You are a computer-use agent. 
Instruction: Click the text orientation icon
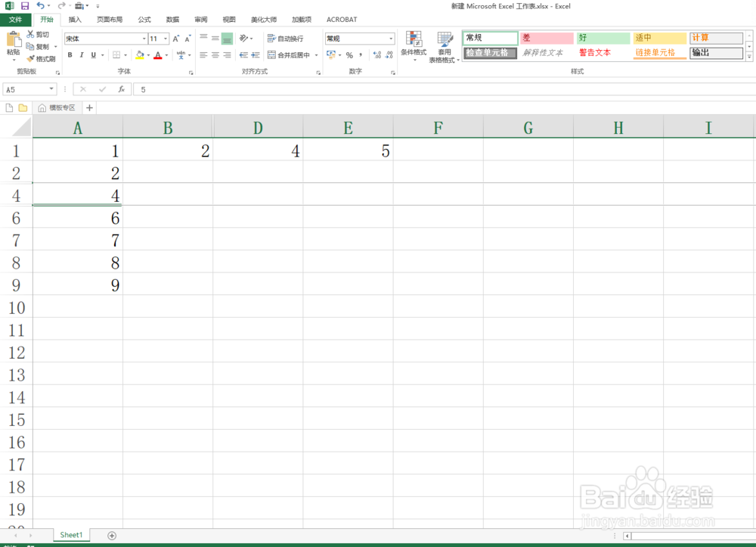(x=244, y=38)
